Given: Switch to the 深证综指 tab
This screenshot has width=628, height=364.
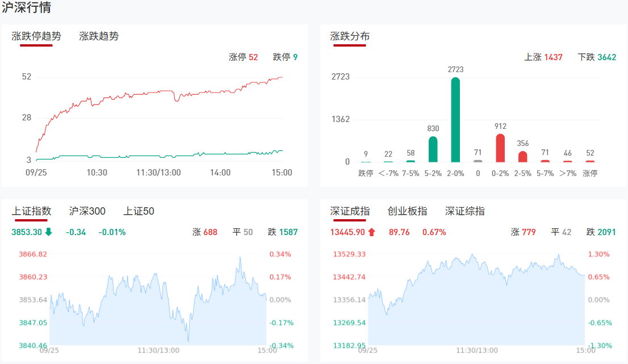Looking at the screenshot, I should point(465,211).
